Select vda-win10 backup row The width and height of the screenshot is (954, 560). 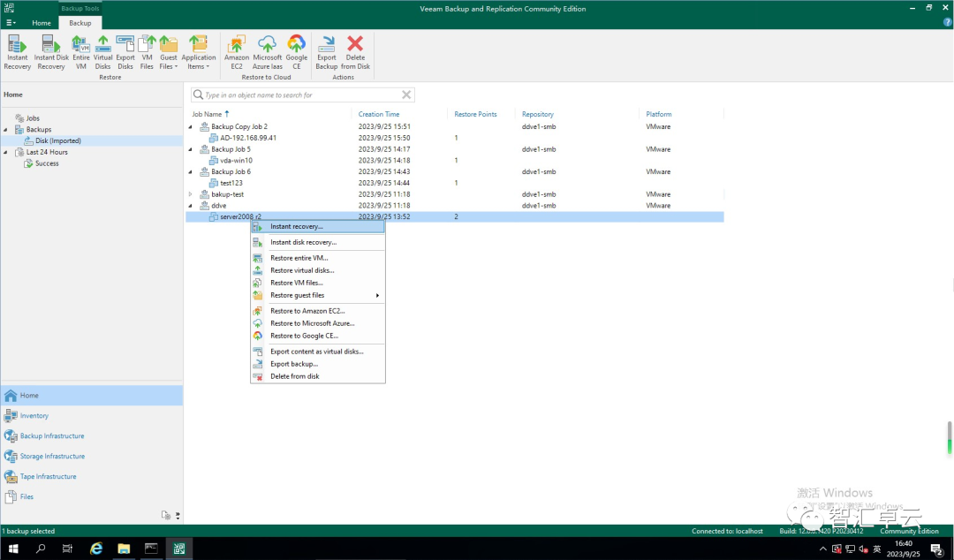(455, 161)
